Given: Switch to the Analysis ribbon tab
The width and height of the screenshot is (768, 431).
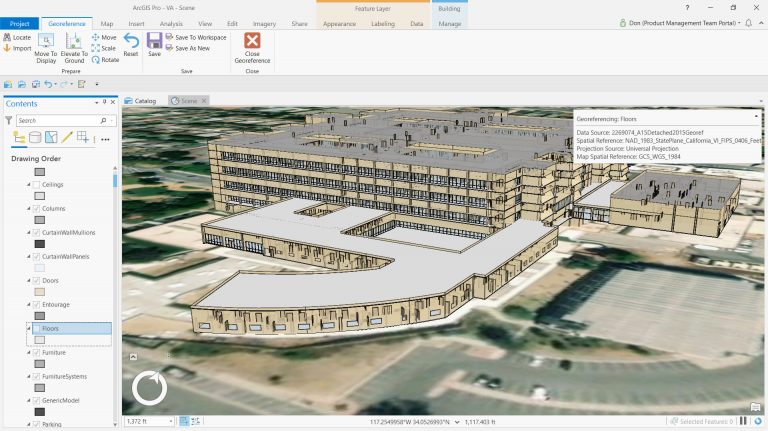Looking at the screenshot, I should pos(171,24).
